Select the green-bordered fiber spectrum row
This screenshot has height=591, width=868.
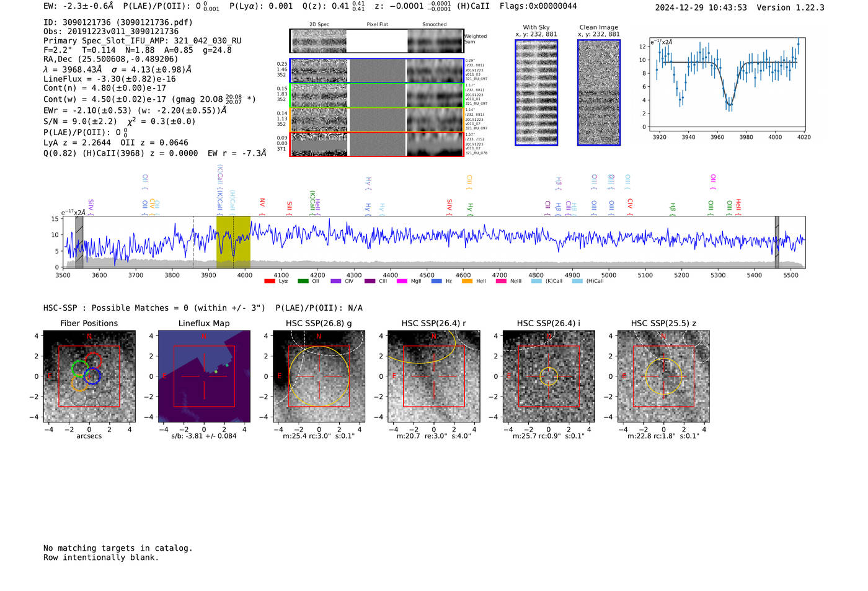click(x=376, y=96)
